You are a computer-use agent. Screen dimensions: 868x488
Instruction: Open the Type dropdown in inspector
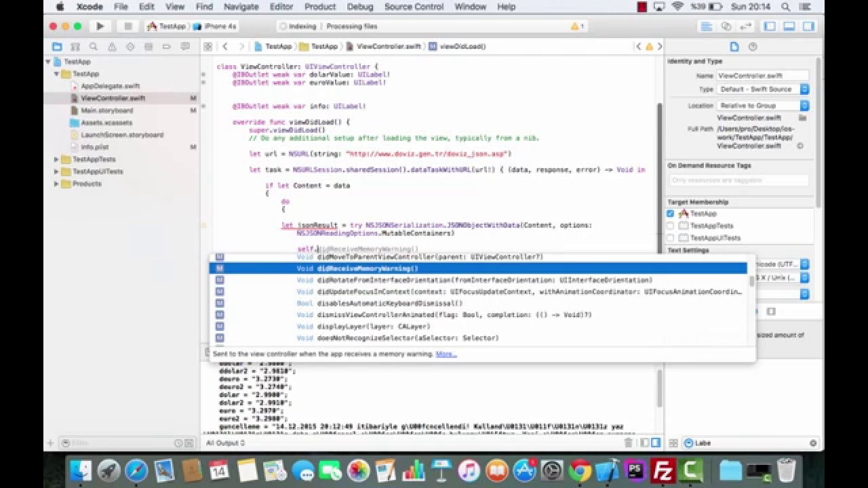coord(763,89)
